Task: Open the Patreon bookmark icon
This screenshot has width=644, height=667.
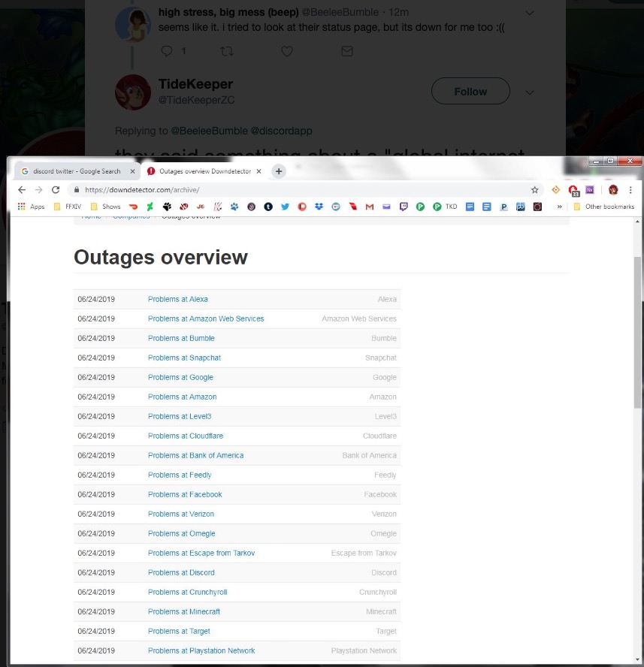Action: click(302, 207)
